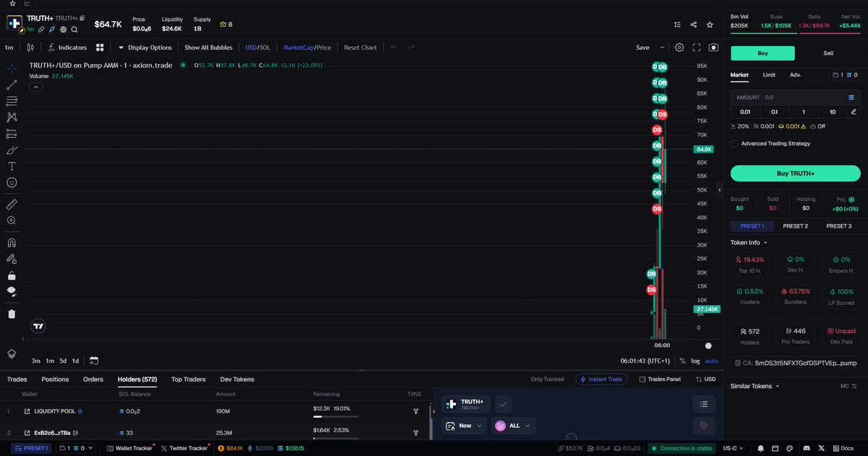Open the ALL filter dropdown
The width and height of the screenshot is (868, 456).
(x=513, y=426)
